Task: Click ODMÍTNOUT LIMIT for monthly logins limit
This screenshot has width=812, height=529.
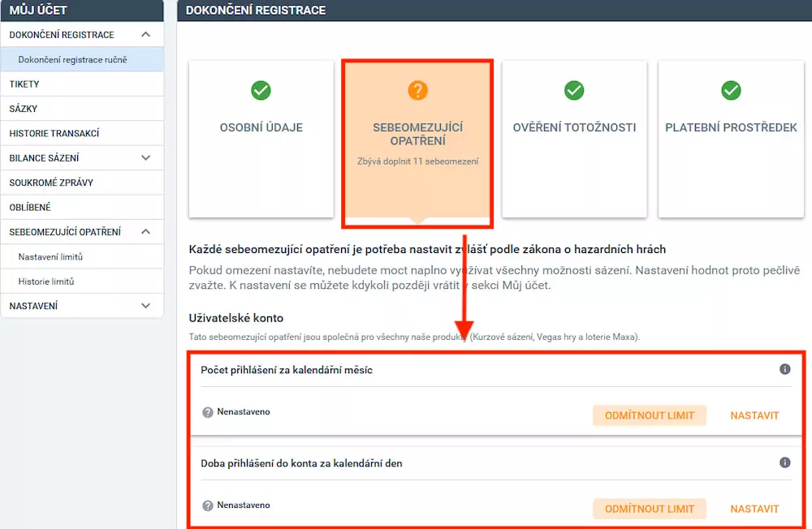Action: pos(650,415)
